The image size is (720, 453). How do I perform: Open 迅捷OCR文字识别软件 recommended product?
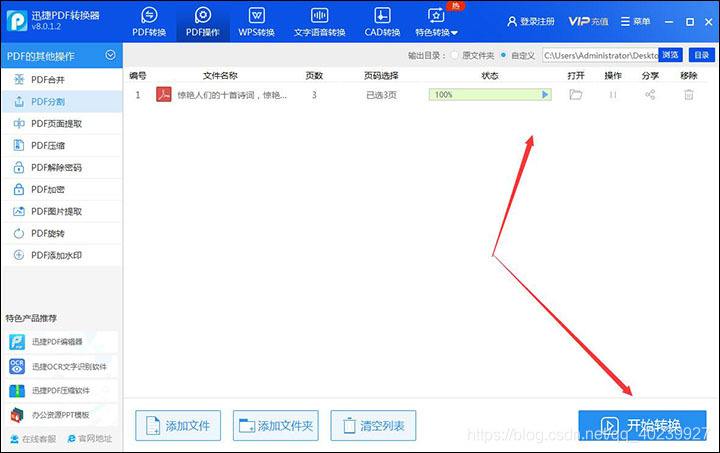tap(62, 366)
